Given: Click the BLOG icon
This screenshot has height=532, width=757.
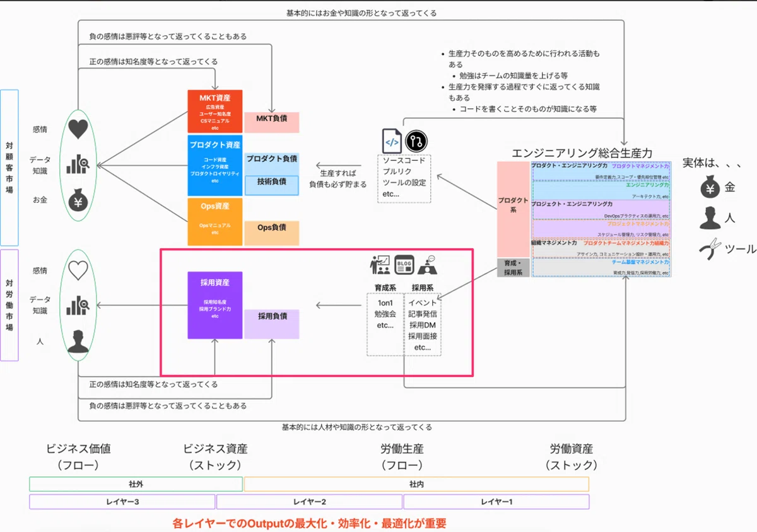Looking at the screenshot, I should point(404,265).
